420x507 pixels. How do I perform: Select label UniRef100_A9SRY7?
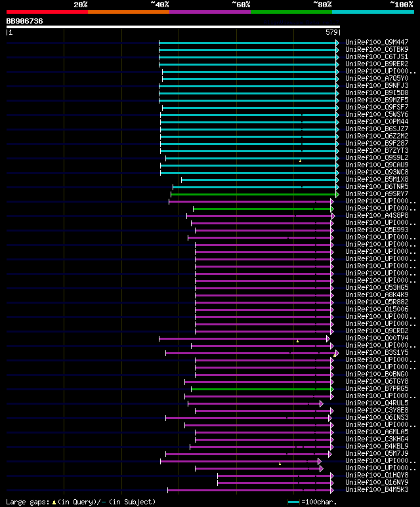tap(377, 193)
